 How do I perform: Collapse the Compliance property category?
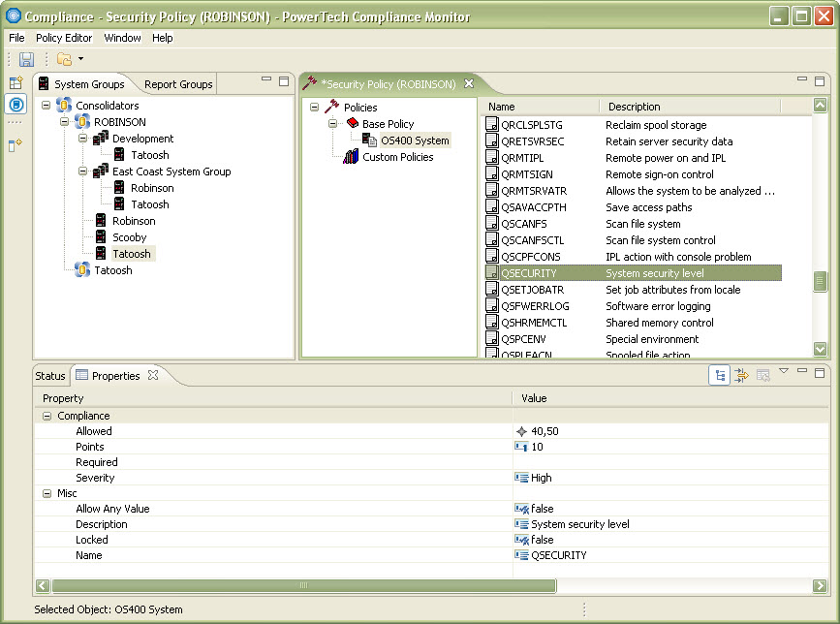(x=47, y=416)
